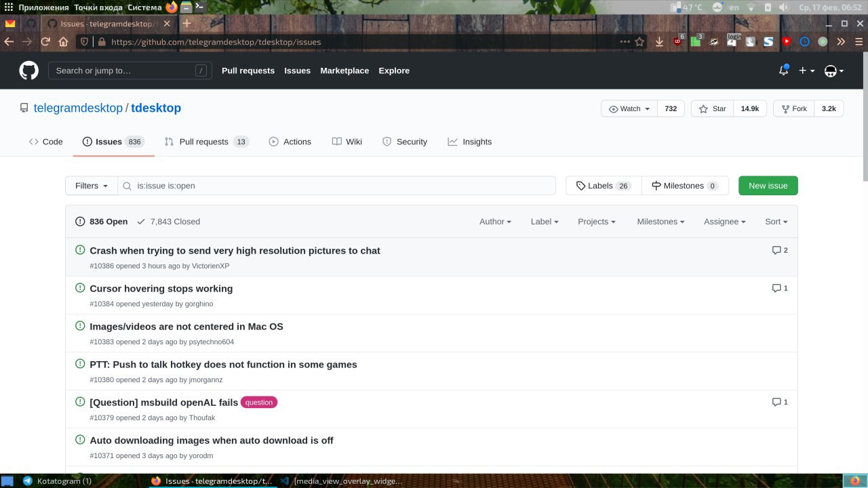This screenshot has width=868, height=488.
Task: Open the Filters dropdown
Action: 92,186
